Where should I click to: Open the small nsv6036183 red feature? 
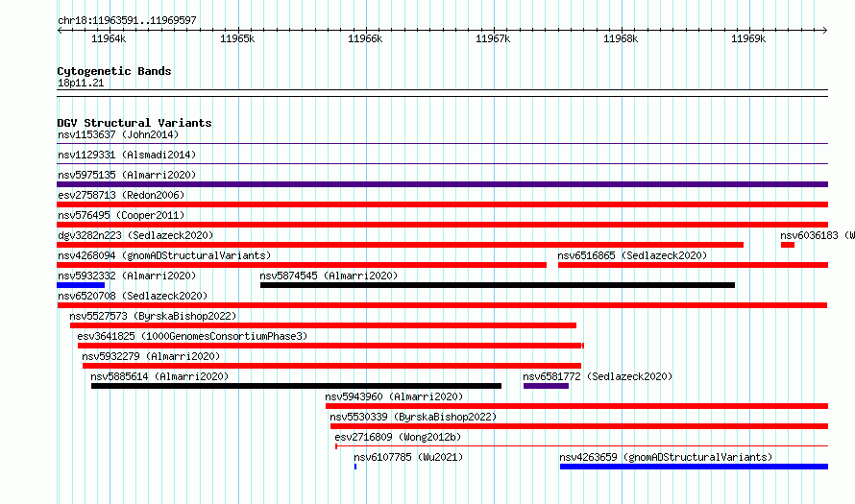[788, 245]
